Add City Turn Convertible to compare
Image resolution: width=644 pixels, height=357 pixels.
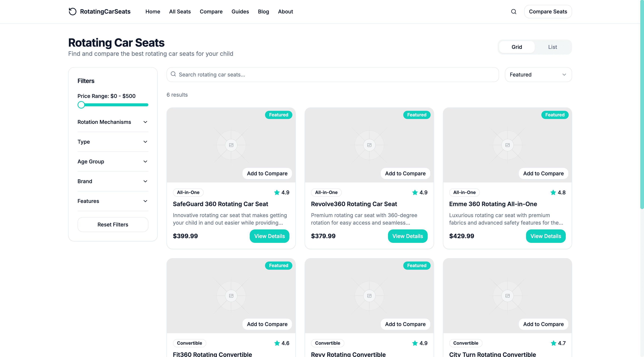click(543, 324)
